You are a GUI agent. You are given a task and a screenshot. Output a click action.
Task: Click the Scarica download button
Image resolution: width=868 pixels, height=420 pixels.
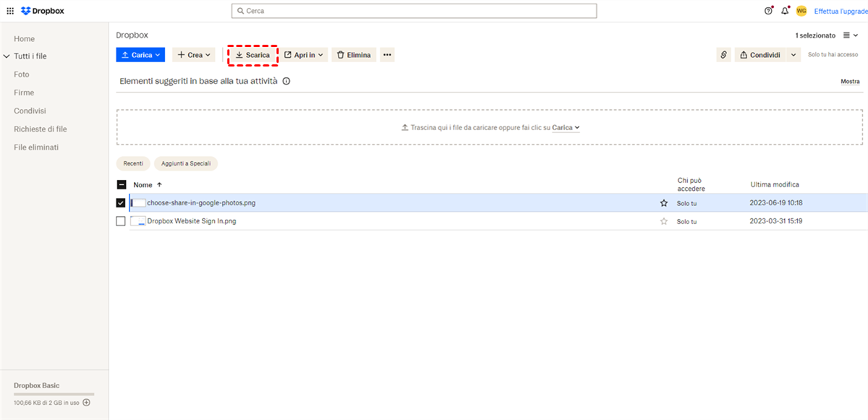coord(252,55)
